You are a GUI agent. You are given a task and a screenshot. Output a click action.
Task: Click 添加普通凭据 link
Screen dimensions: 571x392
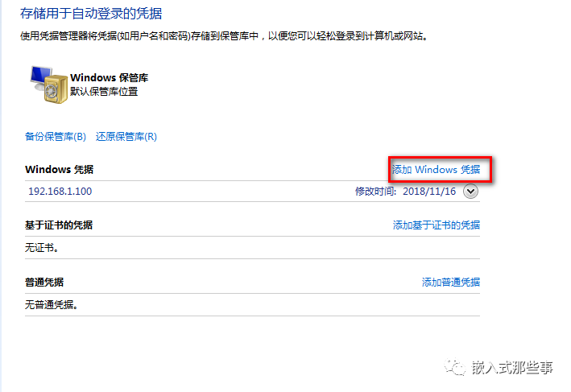click(451, 282)
